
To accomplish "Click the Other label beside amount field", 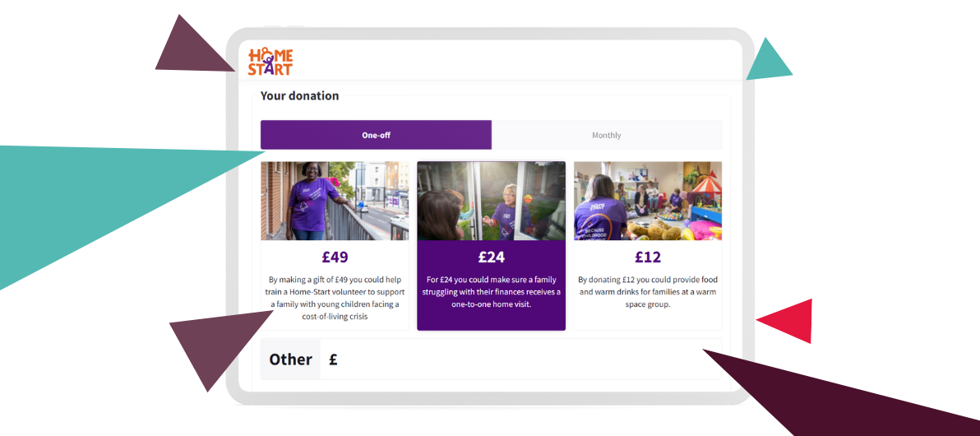I will pos(290,359).
